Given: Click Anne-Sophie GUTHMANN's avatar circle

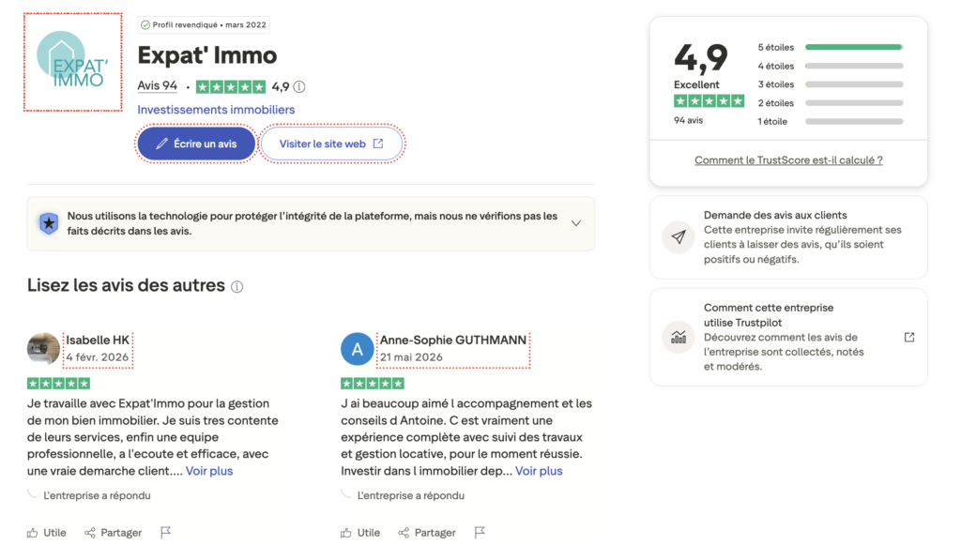Looking at the screenshot, I should 358,349.
